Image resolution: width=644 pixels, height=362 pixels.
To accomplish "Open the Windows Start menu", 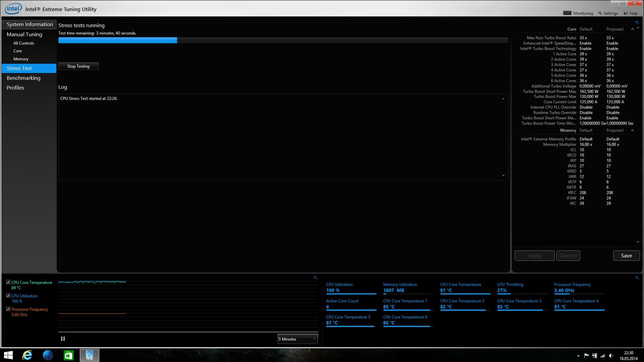I will click(x=8, y=355).
